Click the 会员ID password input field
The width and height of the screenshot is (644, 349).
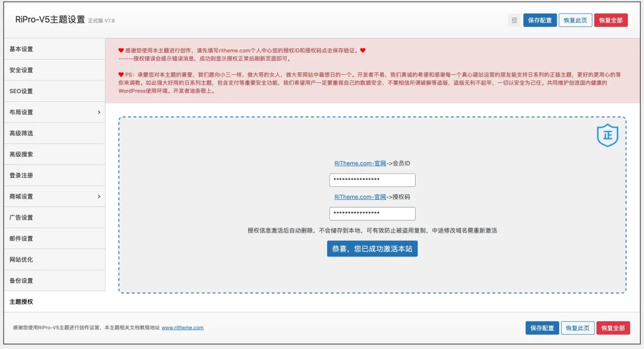coord(372,180)
